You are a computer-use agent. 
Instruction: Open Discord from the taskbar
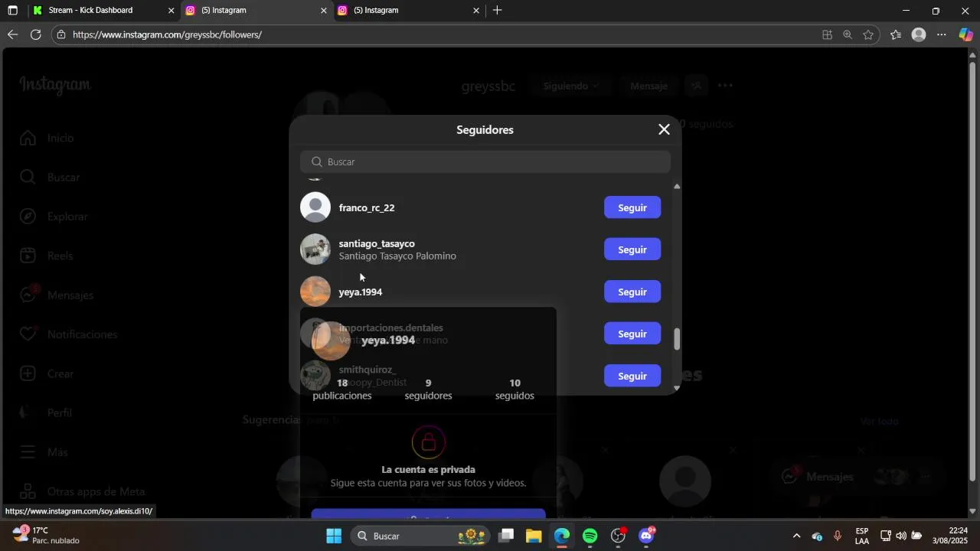(x=646, y=536)
